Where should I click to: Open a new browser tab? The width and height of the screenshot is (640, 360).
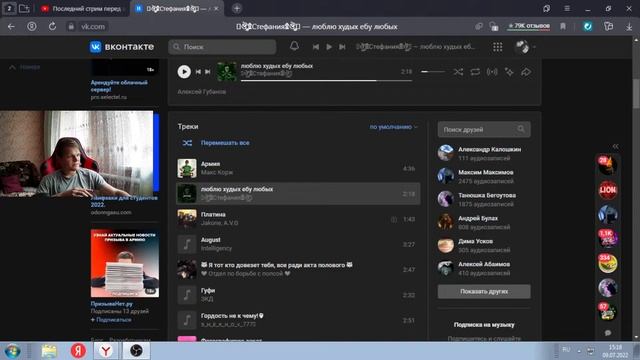tap(237, 9)
